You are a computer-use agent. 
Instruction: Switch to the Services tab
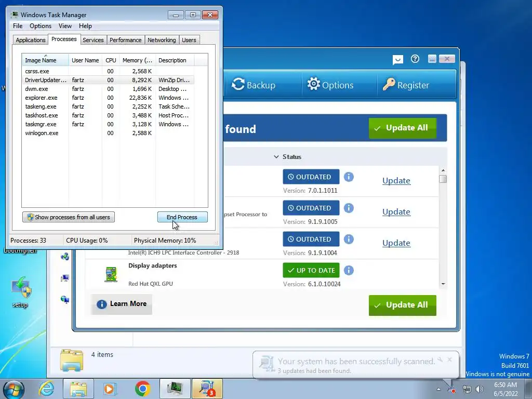click(93, 40)
